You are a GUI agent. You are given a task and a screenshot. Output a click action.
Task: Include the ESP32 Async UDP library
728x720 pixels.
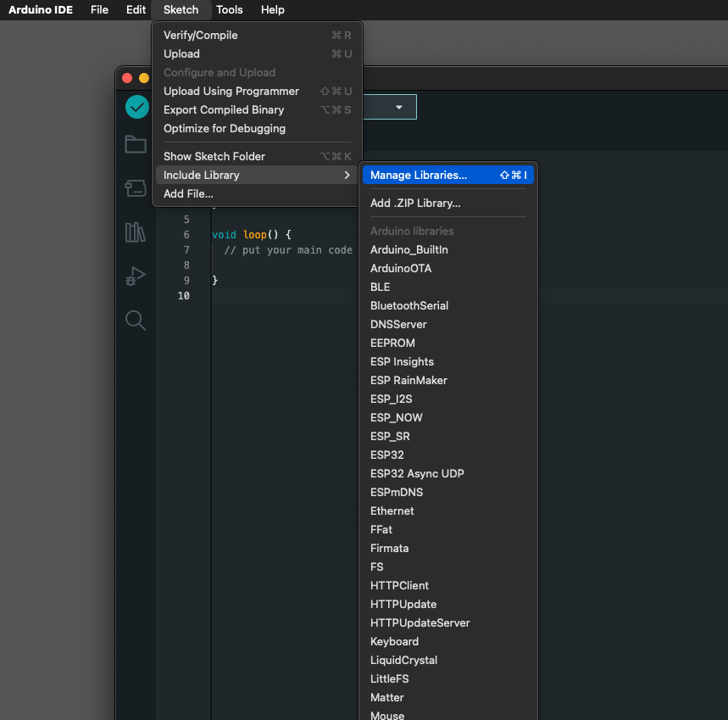point(448,473)
